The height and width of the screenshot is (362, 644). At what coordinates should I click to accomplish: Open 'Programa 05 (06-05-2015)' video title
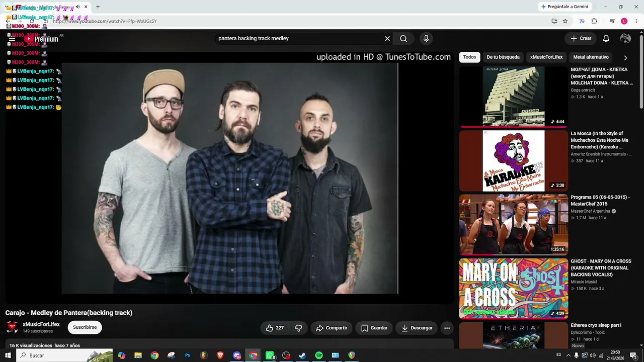600,201
